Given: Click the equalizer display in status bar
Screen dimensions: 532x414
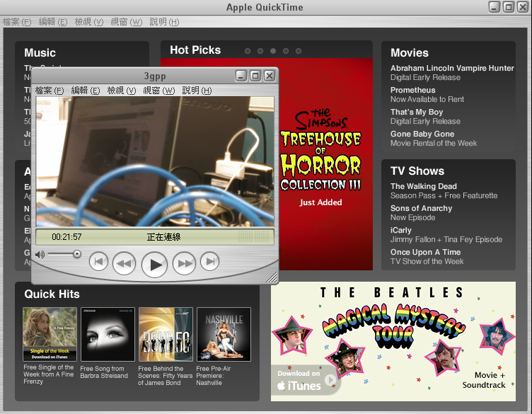Looking at the screenshot, I should (254, 236).
